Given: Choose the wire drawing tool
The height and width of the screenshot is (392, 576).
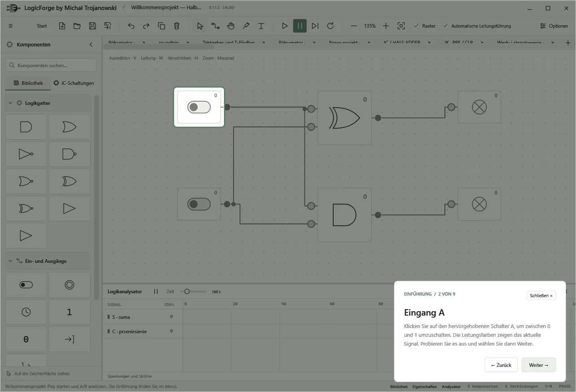Looking at the screenshot, I should click(x=216, y=26).
